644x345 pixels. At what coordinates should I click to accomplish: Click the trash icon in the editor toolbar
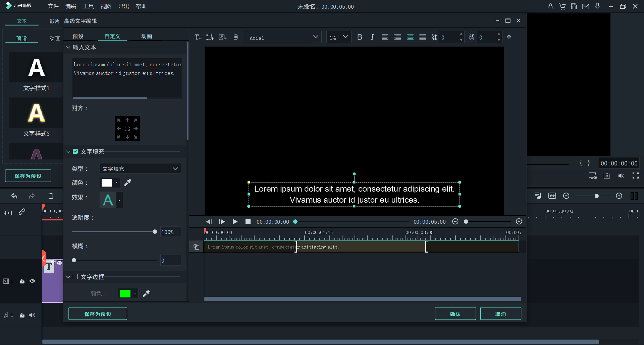point(235,37)
